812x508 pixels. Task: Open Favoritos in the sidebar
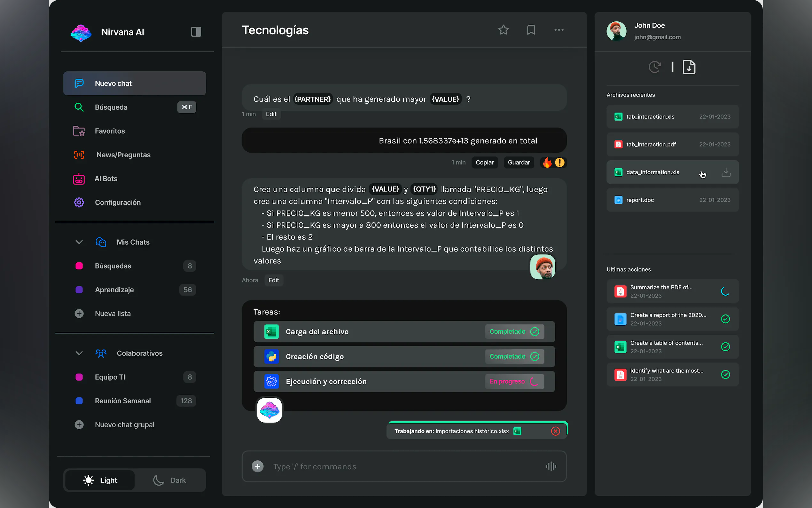(x=110, y=131)
